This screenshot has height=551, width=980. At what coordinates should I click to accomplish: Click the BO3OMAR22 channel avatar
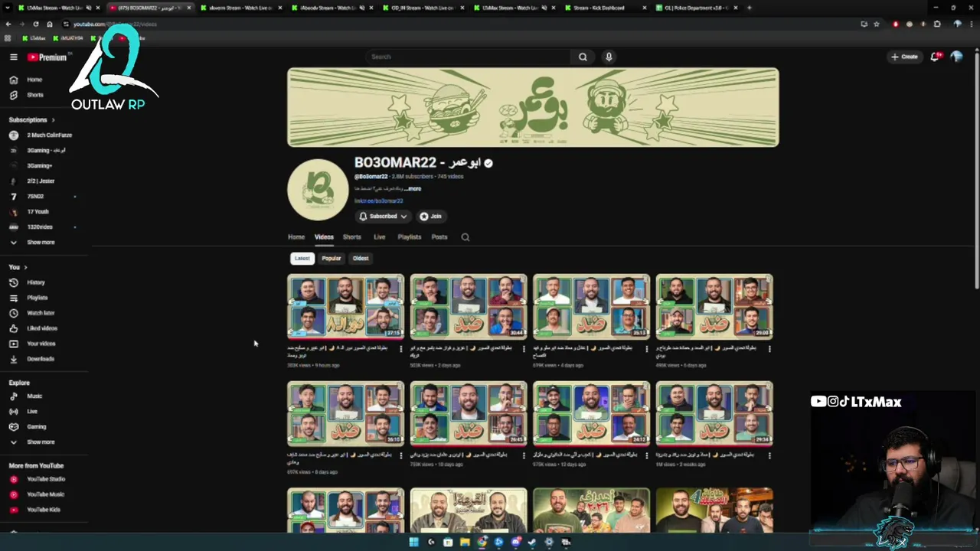318,189
